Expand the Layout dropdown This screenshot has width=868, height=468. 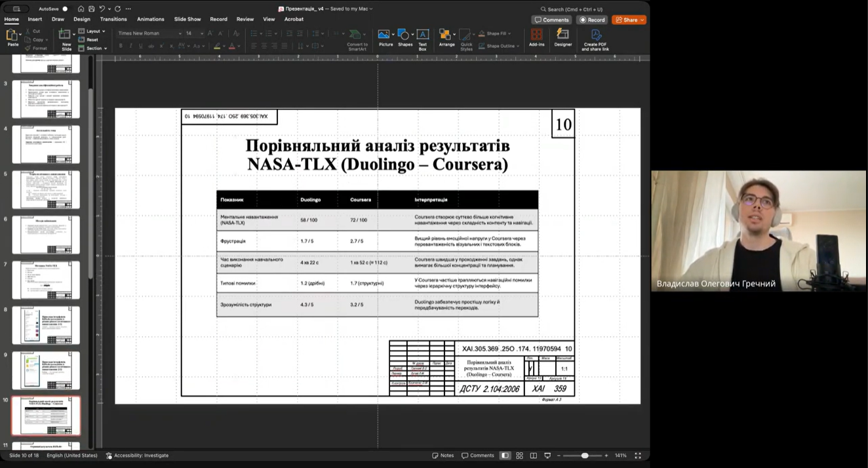pos(93,31)
